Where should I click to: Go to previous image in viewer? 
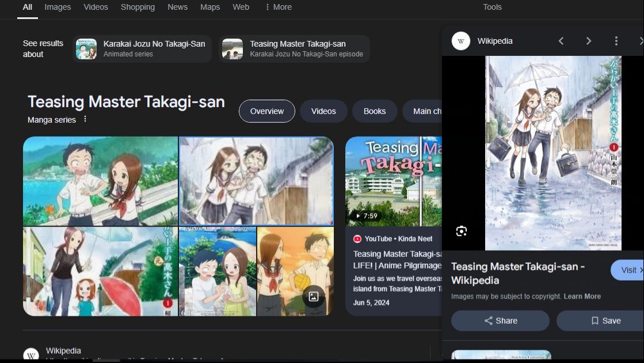561,41
